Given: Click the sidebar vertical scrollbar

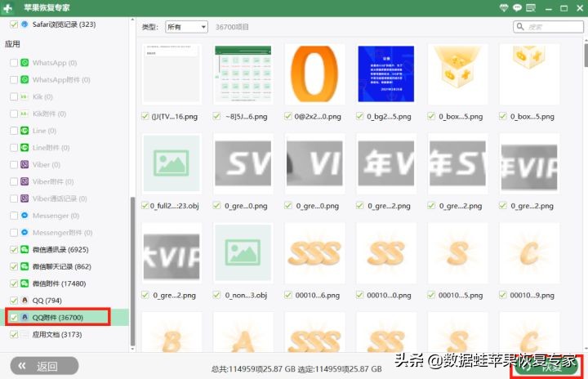Looking at the screenshot, I should pos(132,271).
